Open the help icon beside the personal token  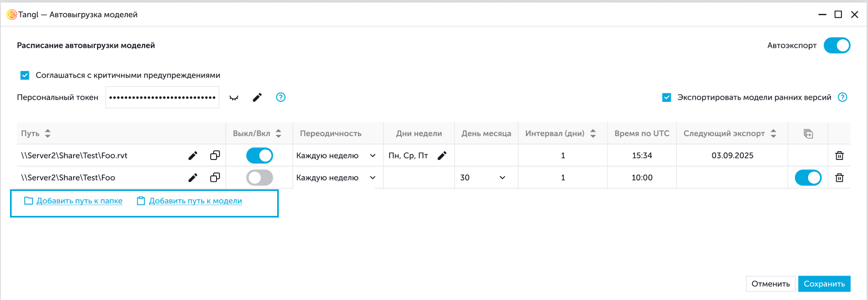click(281, 97)
